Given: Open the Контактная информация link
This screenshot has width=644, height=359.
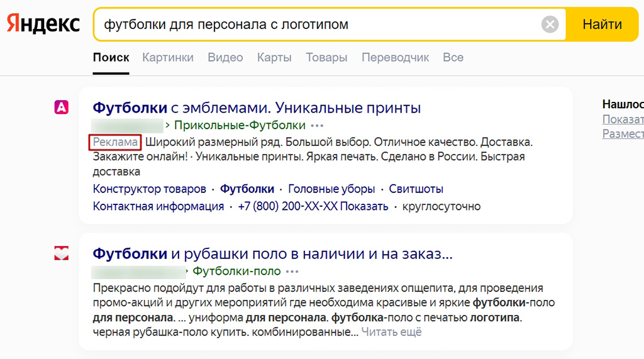Looking at the screenshot, I should click(x=158, y=206).
